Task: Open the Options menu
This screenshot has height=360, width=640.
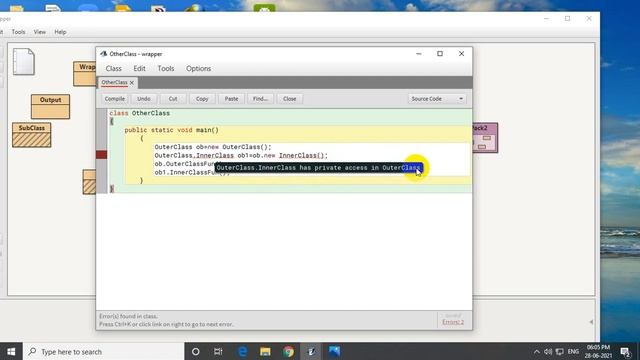Action: coord(198,69)
